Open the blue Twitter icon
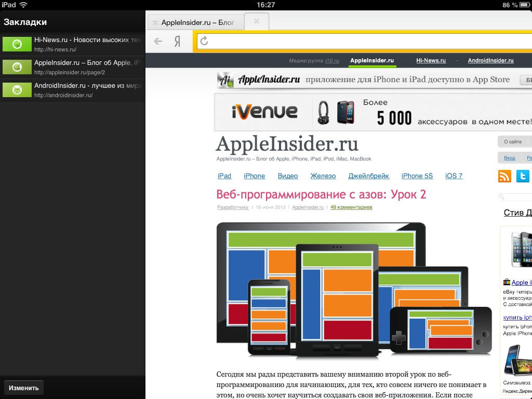The width and height of the screenshot is (532, 399). coord(523,176)
